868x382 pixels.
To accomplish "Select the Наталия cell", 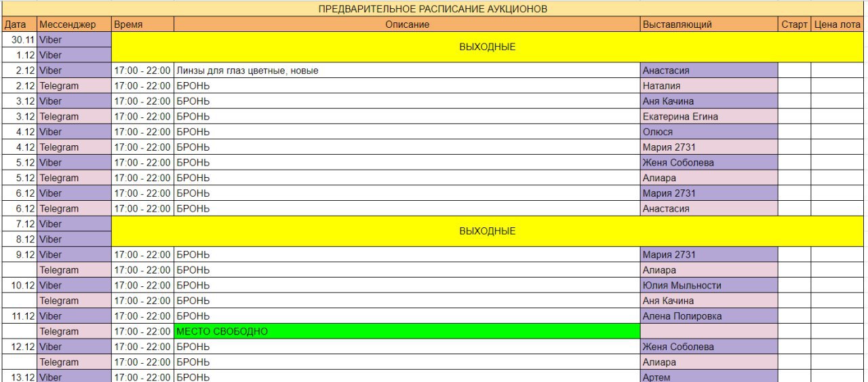I will point(709,85).
